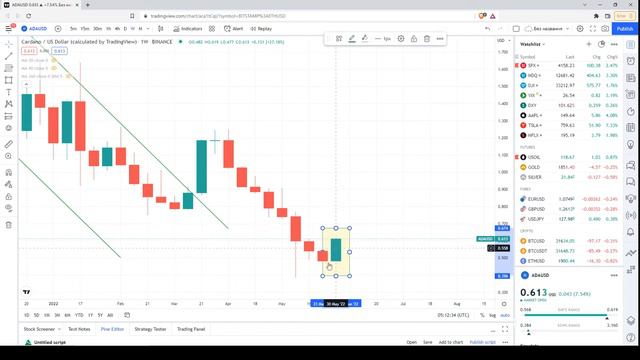640x360 pixels.
Task: Toggle hide all drawings eye icon
Action: tap(9, 208)
